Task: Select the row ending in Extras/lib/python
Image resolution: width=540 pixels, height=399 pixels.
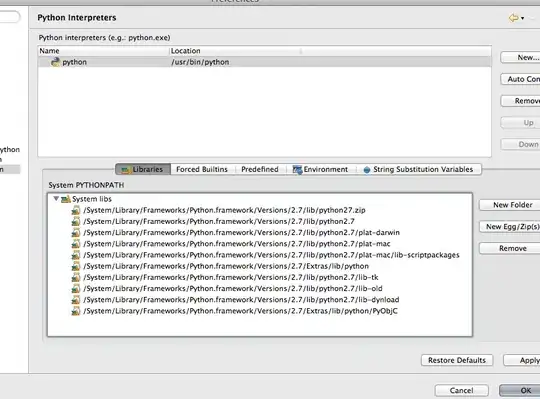Action: click(226, 266)
